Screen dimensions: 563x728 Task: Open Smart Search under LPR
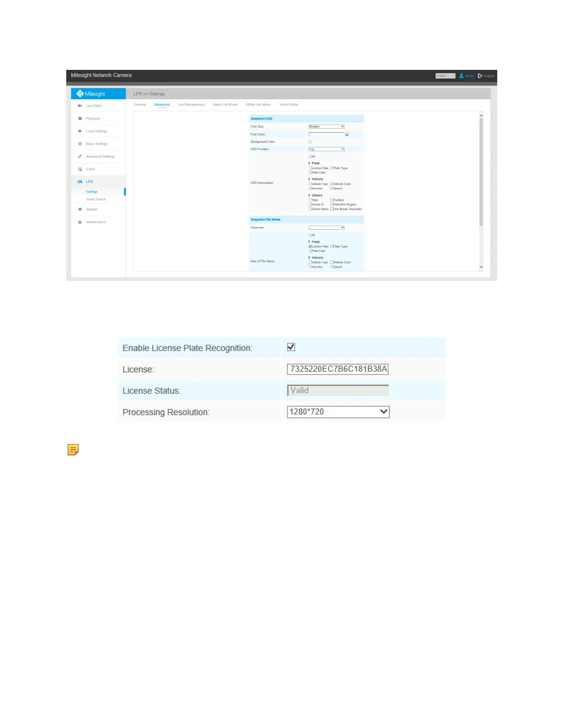click(x=96, y=199)
